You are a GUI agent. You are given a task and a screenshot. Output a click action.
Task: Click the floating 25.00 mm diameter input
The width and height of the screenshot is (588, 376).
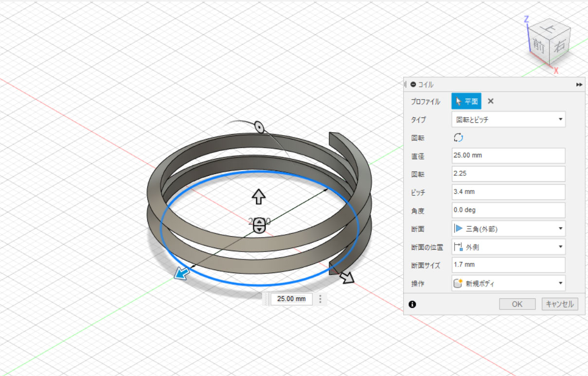click(291, 299)
